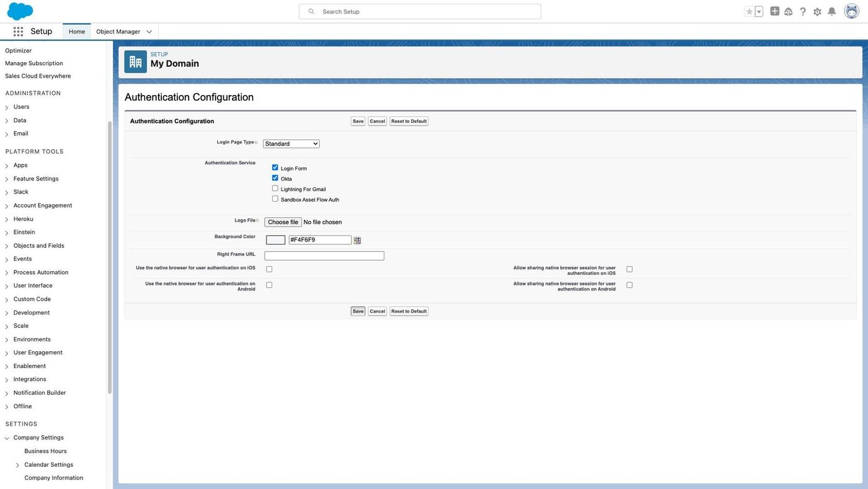Image resolution: width=868 pixels, height=489 pixels.
Task: Enable Lightning For Gmail checkbox
Action: [x=275, y=188]
